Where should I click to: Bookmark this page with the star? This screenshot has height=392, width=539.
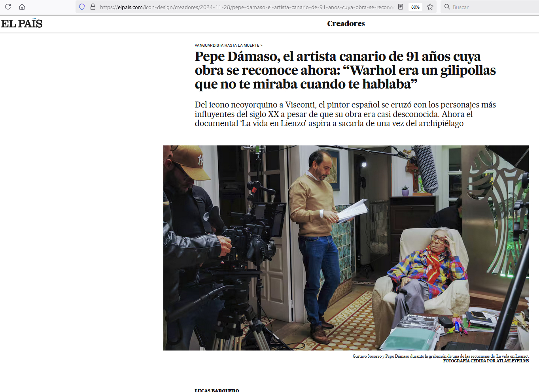click(x=430, y=7)
